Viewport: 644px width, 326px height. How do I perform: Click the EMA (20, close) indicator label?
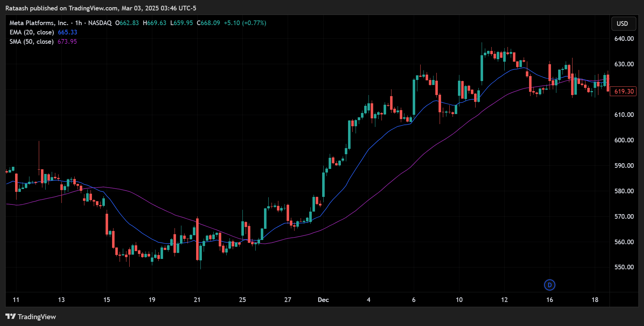(x=32, y=32)
